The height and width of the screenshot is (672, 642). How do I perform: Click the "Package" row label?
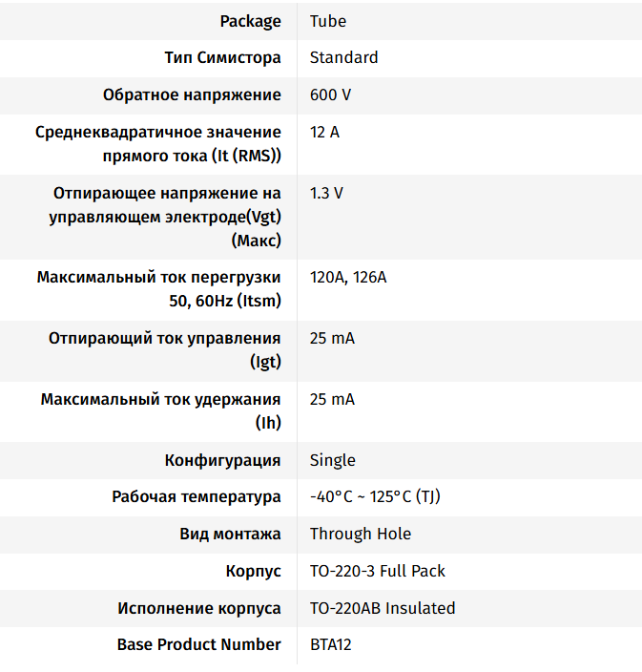[x=250, y=21]
